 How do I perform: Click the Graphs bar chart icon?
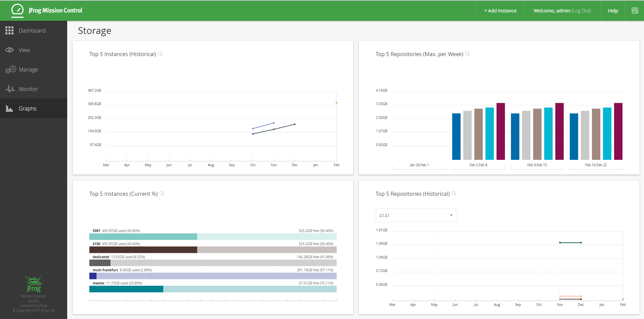9,108
